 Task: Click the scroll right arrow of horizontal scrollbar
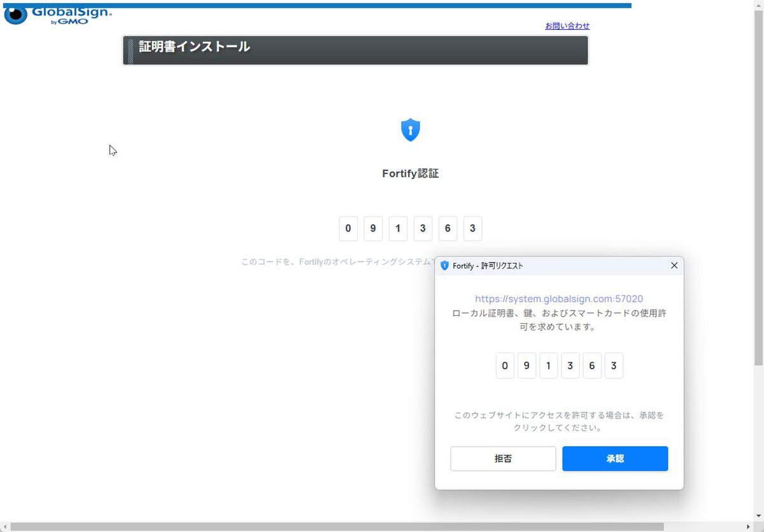click(749, 527)
